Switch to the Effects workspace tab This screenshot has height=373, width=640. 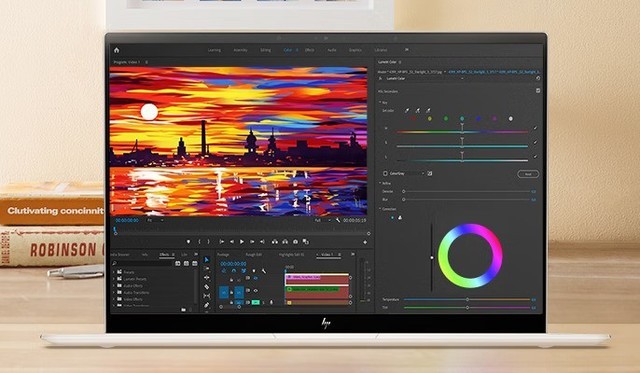[309, 50]
